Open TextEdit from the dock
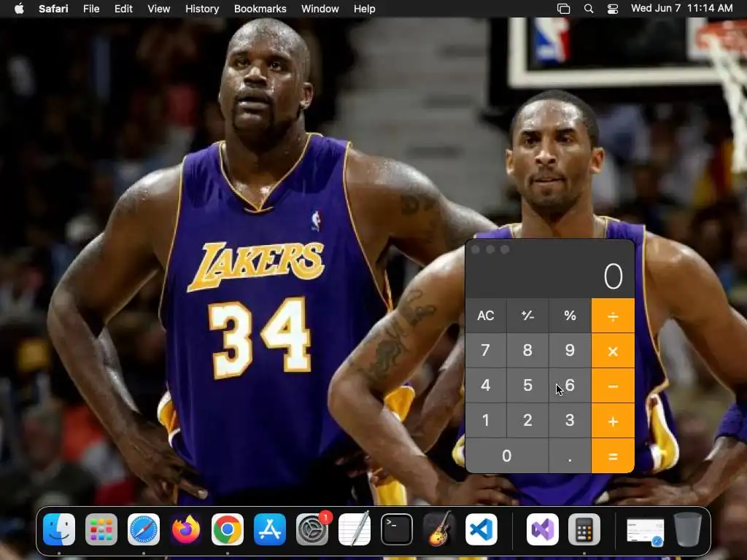Image resolution: width=747 pixels, height=560 pixels. click(x=354, y=529)
